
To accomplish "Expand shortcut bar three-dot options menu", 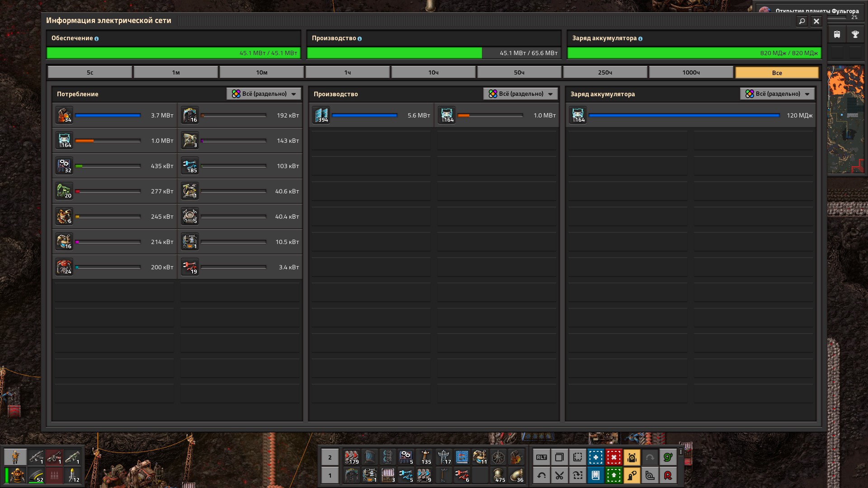I will [680, 452].
